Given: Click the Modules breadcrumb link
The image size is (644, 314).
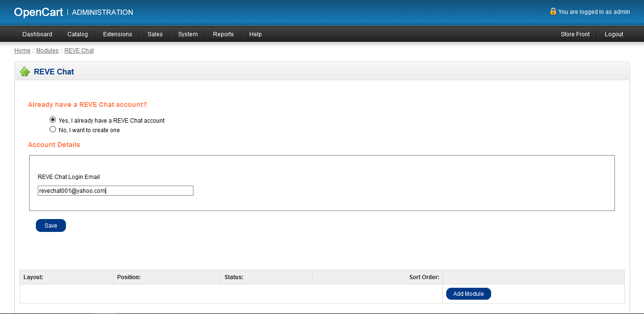Looking at the screenshot, I should [x=47, y=50].
